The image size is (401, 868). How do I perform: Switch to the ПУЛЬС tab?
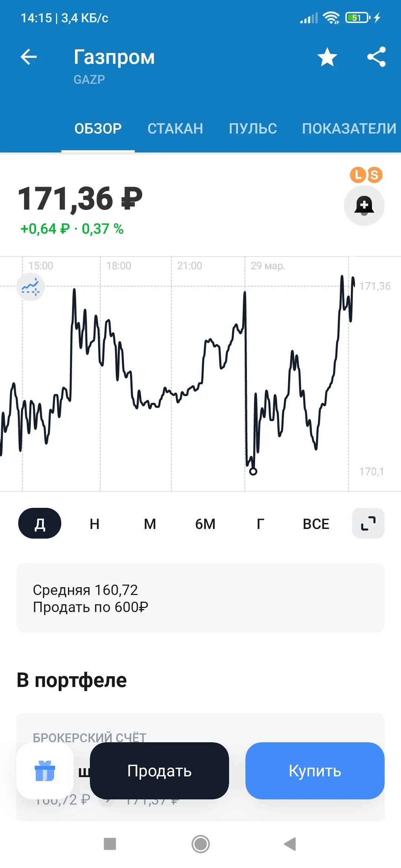point(253,128)
